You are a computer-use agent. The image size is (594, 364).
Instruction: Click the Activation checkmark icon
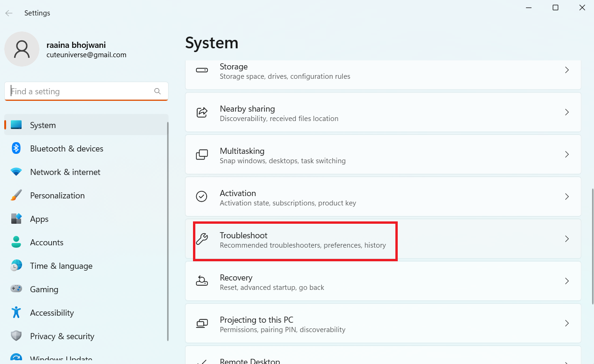coord(202,197)
